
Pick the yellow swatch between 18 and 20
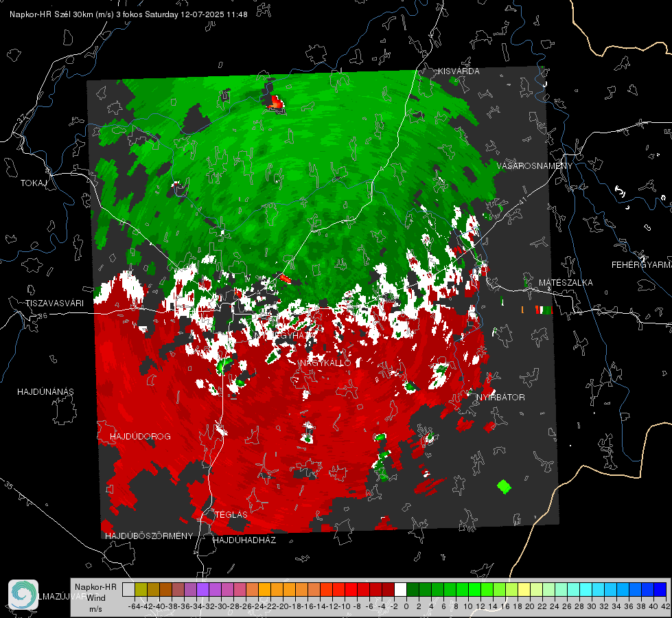(x=524, y=589)
